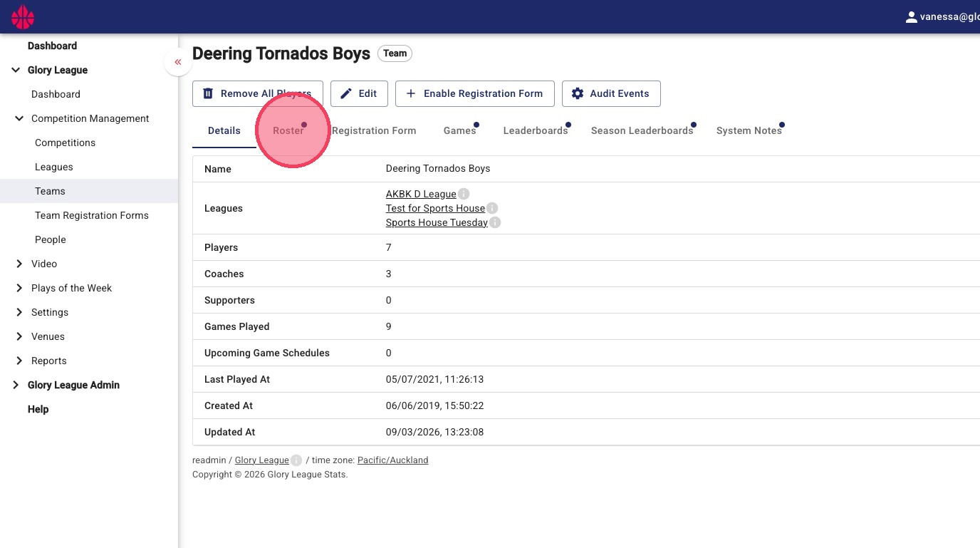Click the Supporters row label
980x548 pixels.
point(229,300)
